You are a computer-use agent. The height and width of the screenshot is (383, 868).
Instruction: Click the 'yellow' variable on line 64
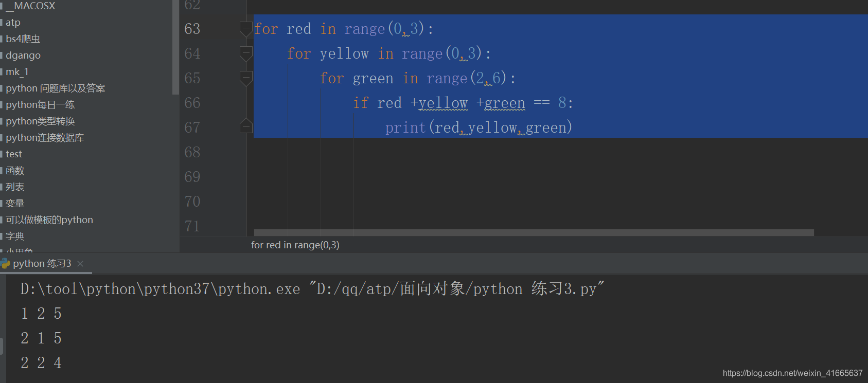[x=344, y=53]
